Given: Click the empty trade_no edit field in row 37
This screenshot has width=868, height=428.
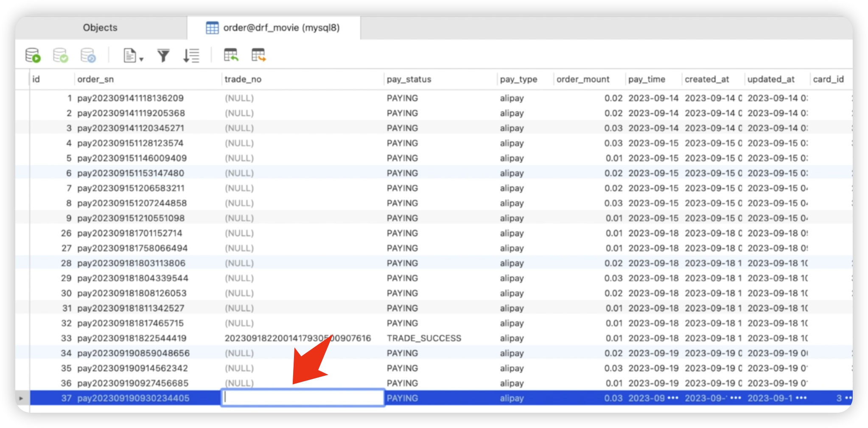Looking at the screenshot, I should pyautogui.click(x=303, y=398).
